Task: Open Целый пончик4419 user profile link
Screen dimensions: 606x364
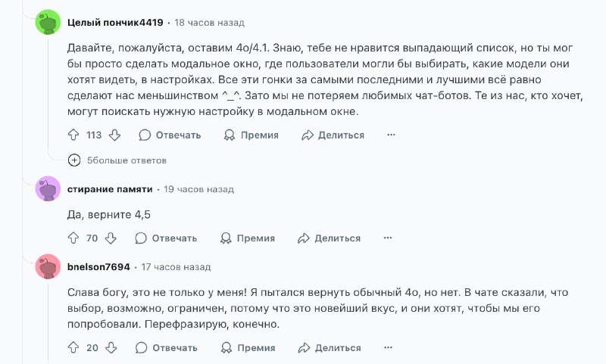Action: tap(115, 22)
